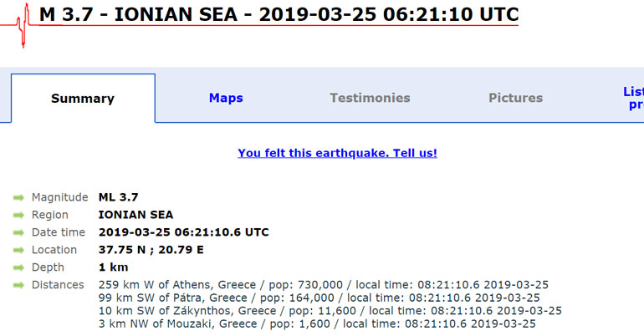The height and width of the screenshot is (336, 644).
Task: Click the green arrow beside Depth
Action: click(18, 267)
